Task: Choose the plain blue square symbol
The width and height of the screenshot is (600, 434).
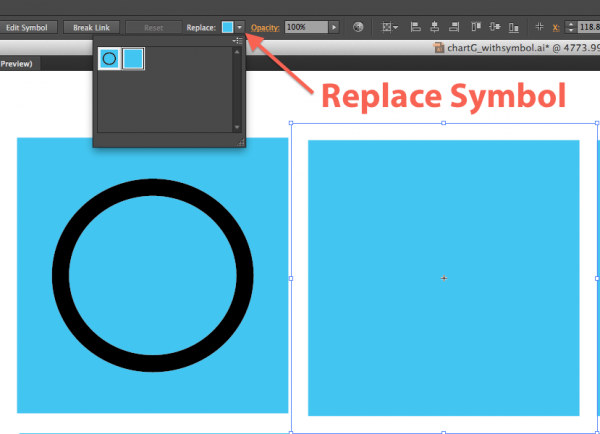Action: click(133, 60)
